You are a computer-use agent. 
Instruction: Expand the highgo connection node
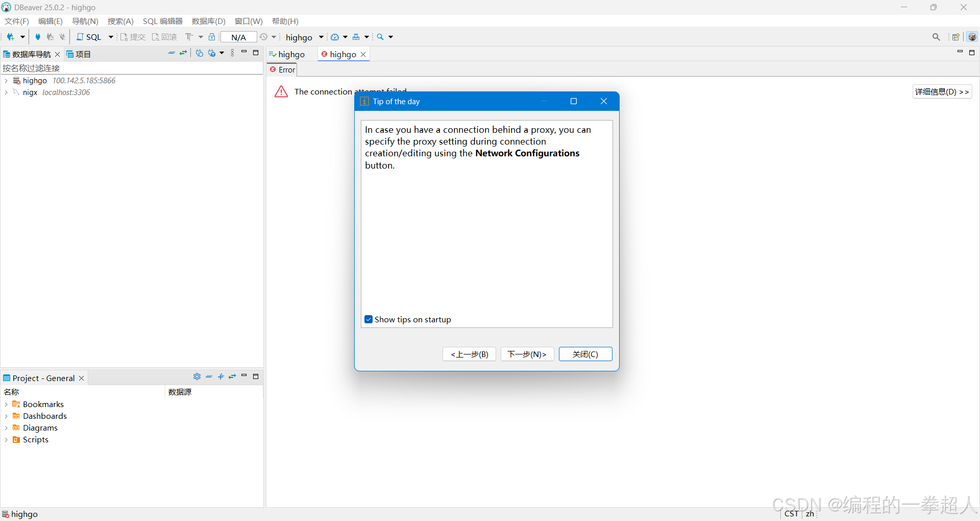[6, 81]
